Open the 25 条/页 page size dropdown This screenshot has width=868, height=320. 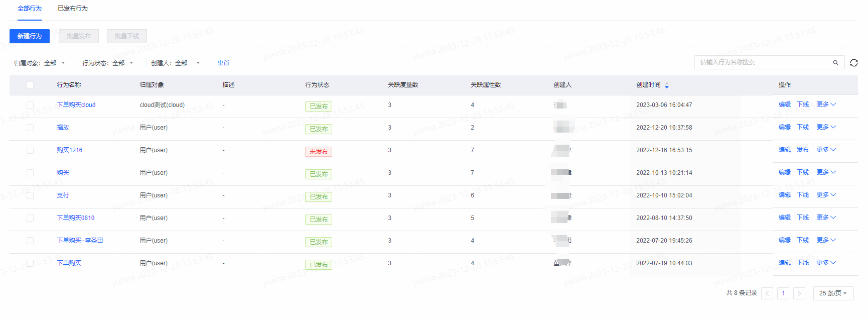point(833,293)
